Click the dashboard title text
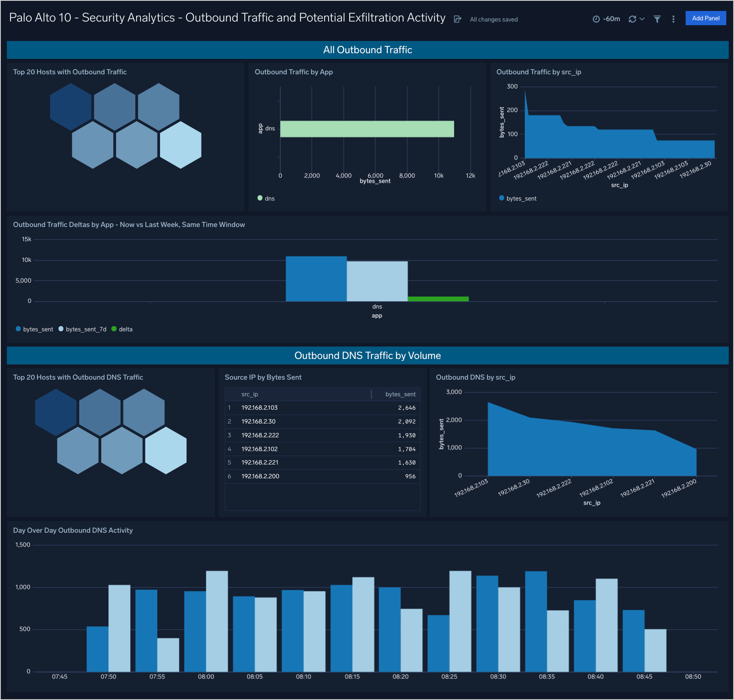The width and height of the screenshot is (734, 700). 226,17
